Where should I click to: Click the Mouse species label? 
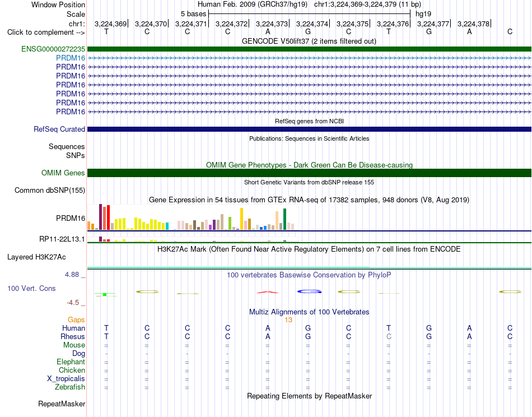point(74,345)
